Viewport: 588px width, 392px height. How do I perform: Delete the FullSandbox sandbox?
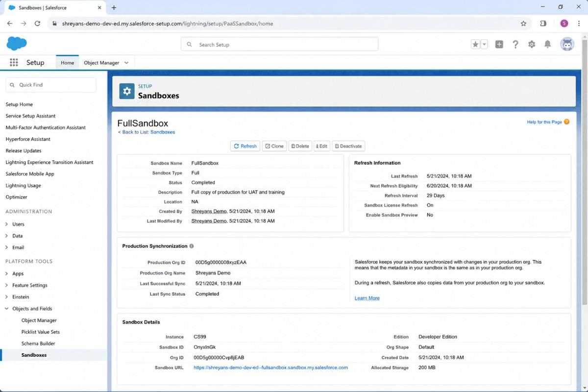click(x=300, y=146)
